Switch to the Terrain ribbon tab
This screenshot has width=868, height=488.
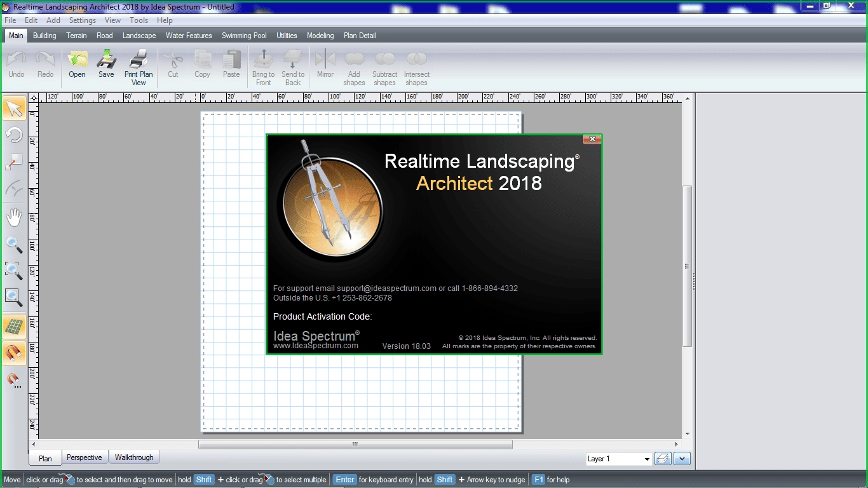tap(76, 36)
